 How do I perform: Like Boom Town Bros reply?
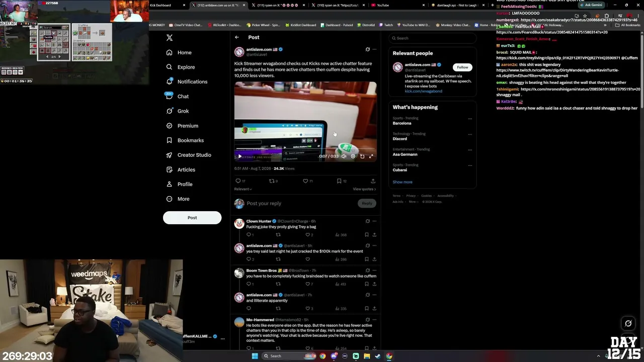pyautogui.click(x=308, y=284)
